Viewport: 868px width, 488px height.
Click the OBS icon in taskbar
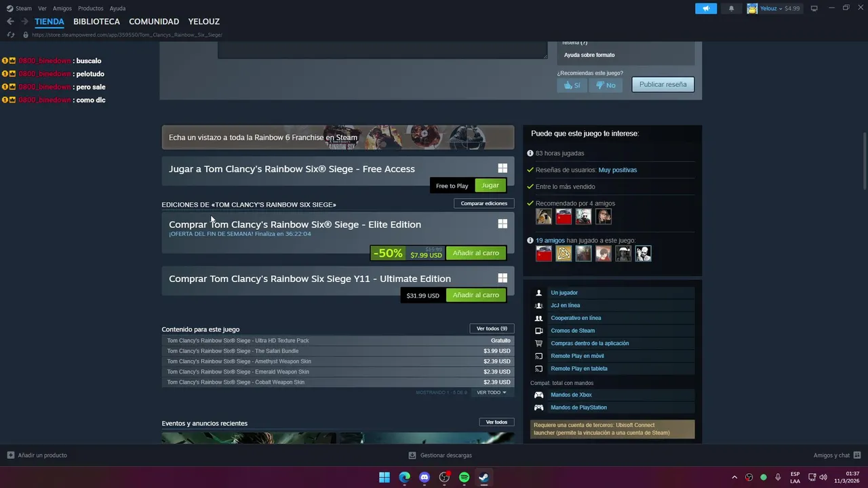[x=444, y=477]
